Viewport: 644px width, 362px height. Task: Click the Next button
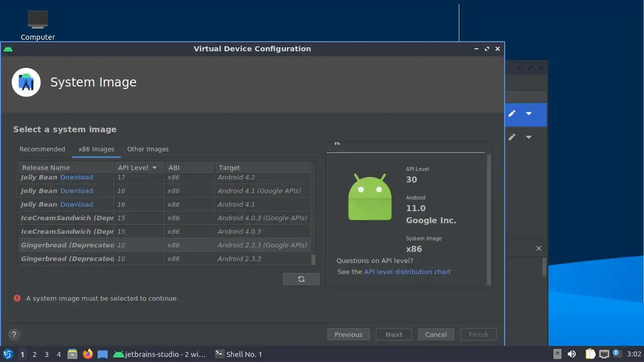tap(394, 335)
